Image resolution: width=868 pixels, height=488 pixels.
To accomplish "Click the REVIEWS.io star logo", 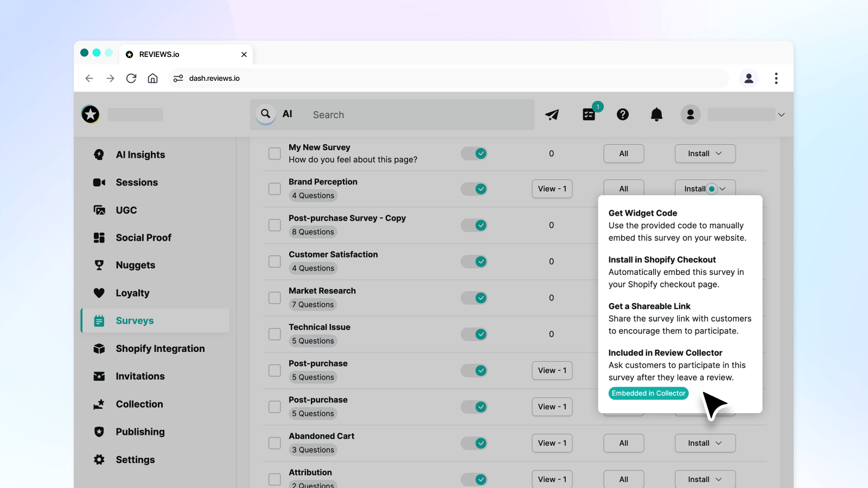I will click(91, 114).
